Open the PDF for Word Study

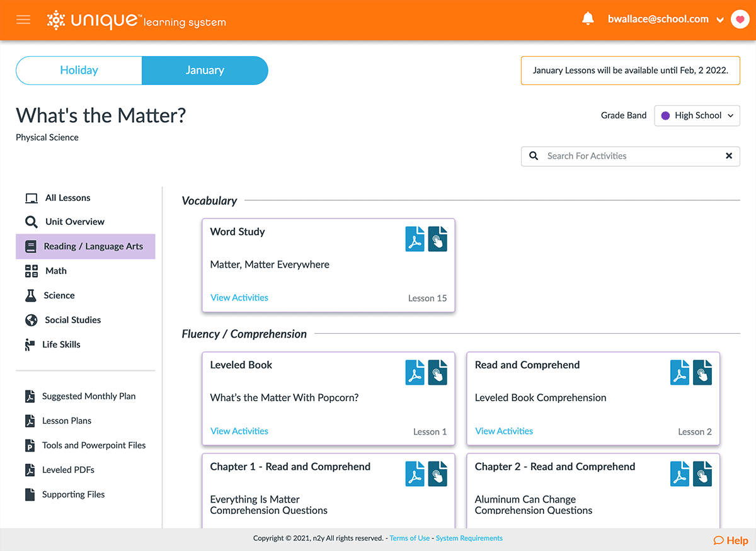[x=415, y=239]
